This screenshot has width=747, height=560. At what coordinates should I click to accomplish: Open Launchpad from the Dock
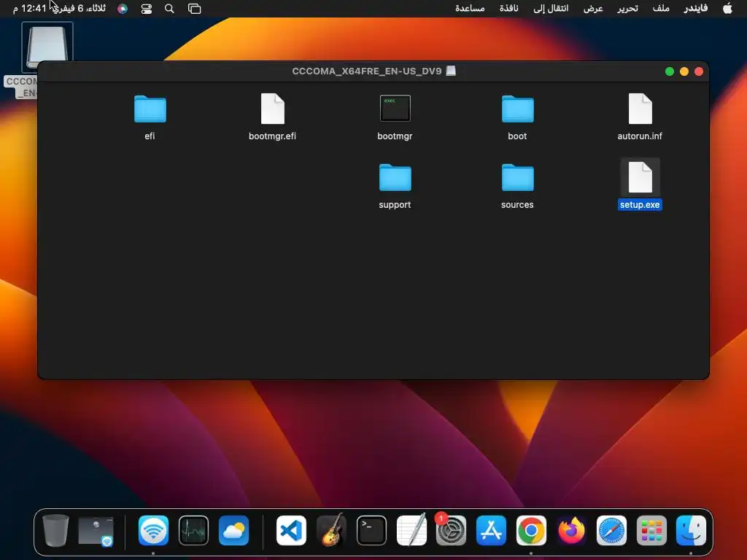coord(651,530)
